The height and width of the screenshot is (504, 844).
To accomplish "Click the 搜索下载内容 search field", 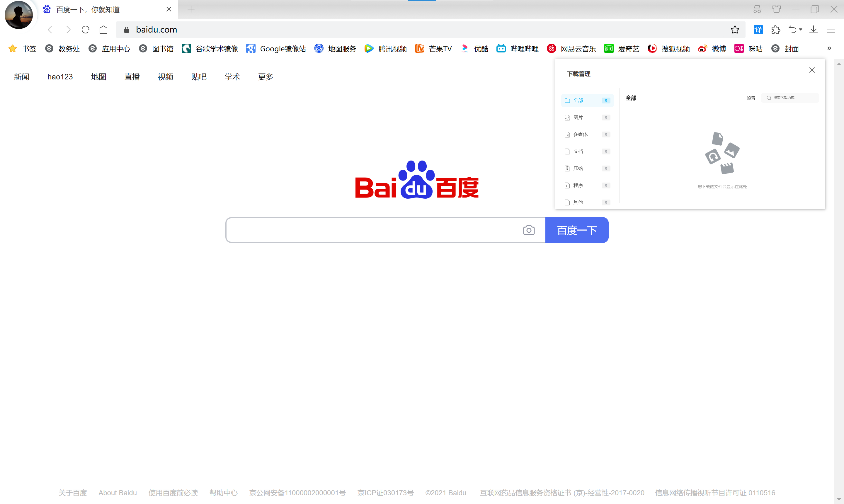I will (x=790, y=98).
